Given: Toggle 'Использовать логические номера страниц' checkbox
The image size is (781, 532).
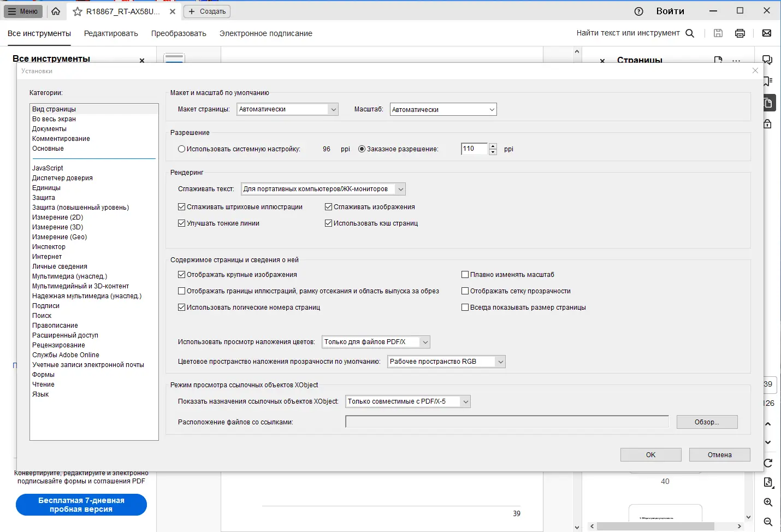Looking at the screenshot, I should coord(181,308).
